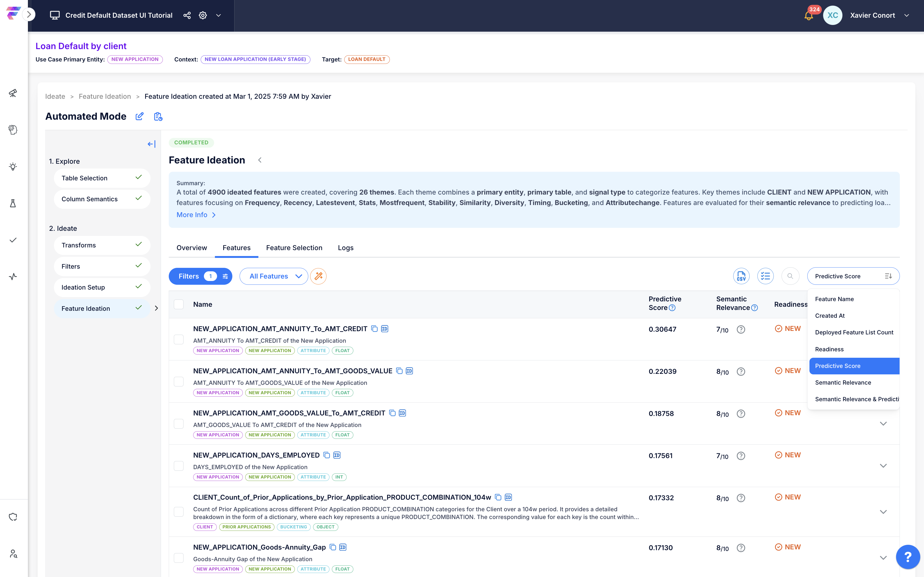Collapse the left steps panel arrow icon
Image resolution: width=924 pixels, height=577 pixels.
152,144
